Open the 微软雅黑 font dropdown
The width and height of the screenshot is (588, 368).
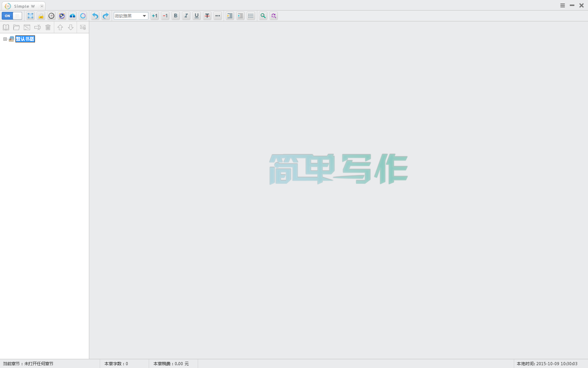131,16
